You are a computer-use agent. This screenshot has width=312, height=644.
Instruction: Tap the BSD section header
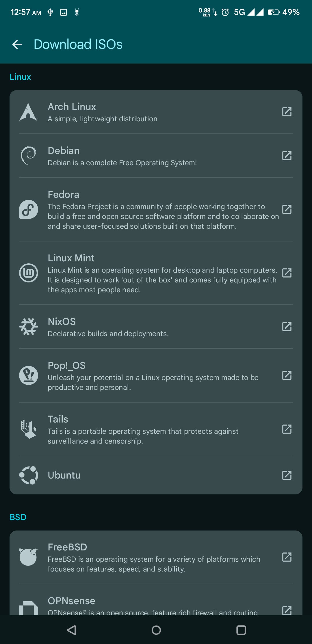(x=18, y=517)
